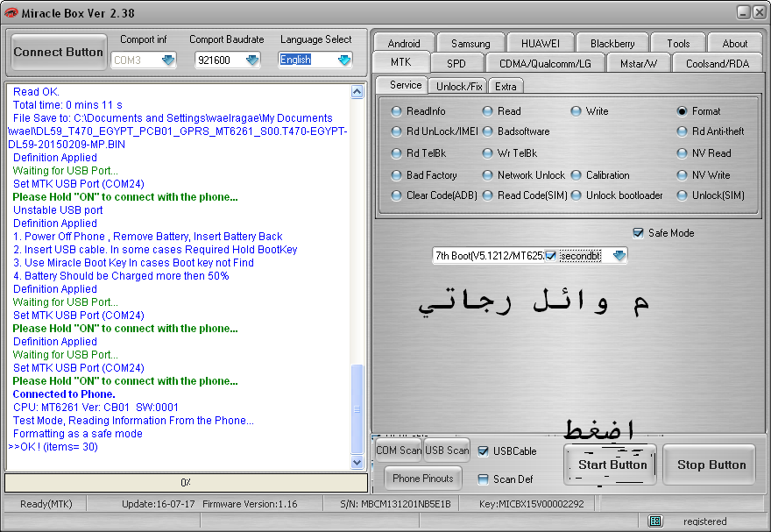The width and height of the screenshot is (771, 532).
Task: Click the log scrollbar down arrow
Action: click(357, 462)
